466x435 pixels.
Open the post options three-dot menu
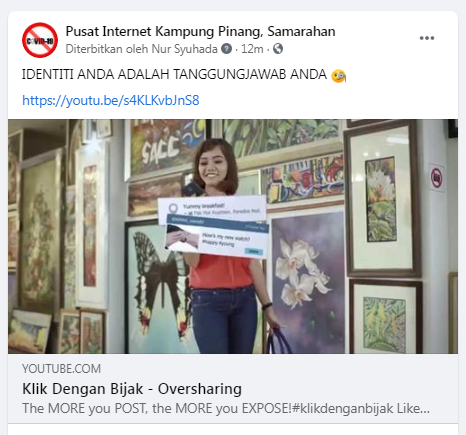click(x=427, y=38)
